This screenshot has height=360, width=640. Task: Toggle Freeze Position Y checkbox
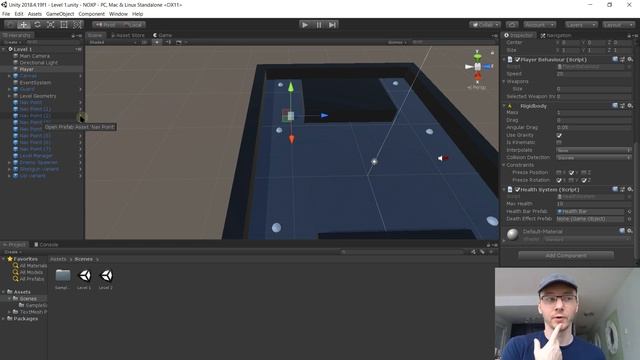(x=571, y=173)
